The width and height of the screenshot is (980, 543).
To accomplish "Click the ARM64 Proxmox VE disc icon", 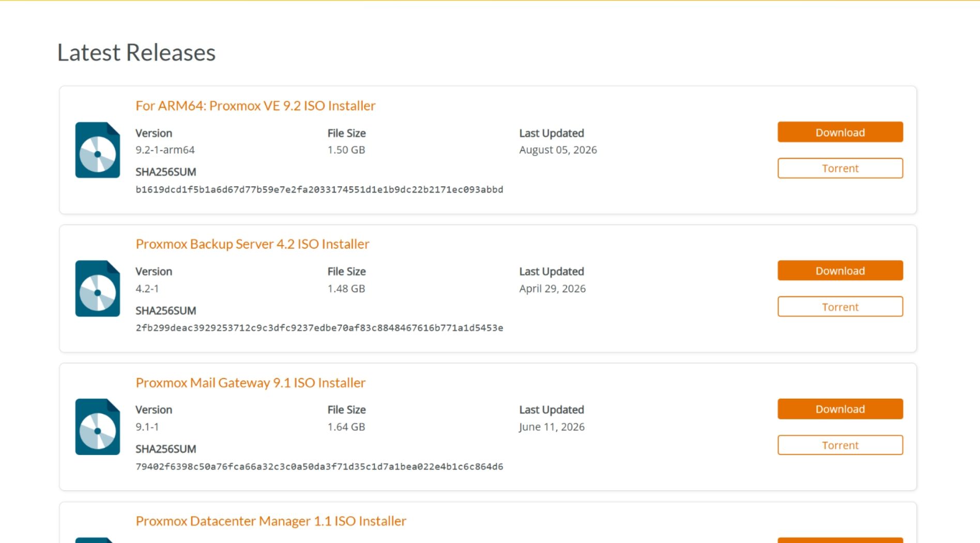I will (x=98, y=150).
